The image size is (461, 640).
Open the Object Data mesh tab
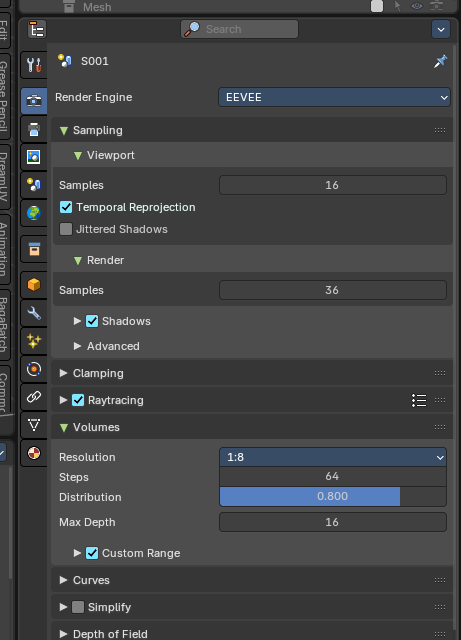(34, 425)
